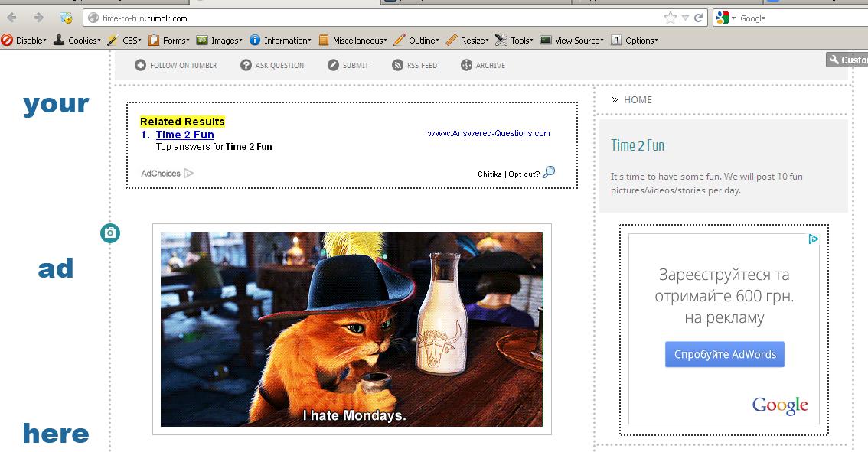
Task: Open the Google search engine selector
Action: pos(726,18)
